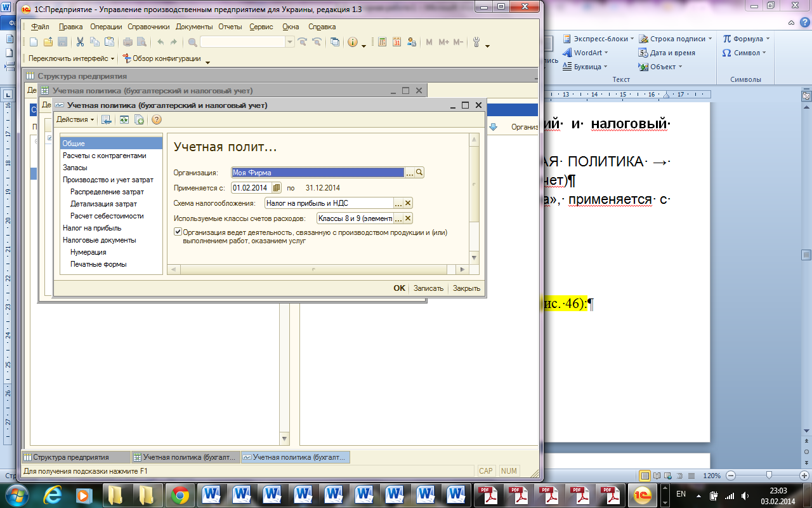Viewport: 812px width, 508px height.
Task: Click the wrench tools settings icon
Action: pyautogui.click(x=476, y=42)
